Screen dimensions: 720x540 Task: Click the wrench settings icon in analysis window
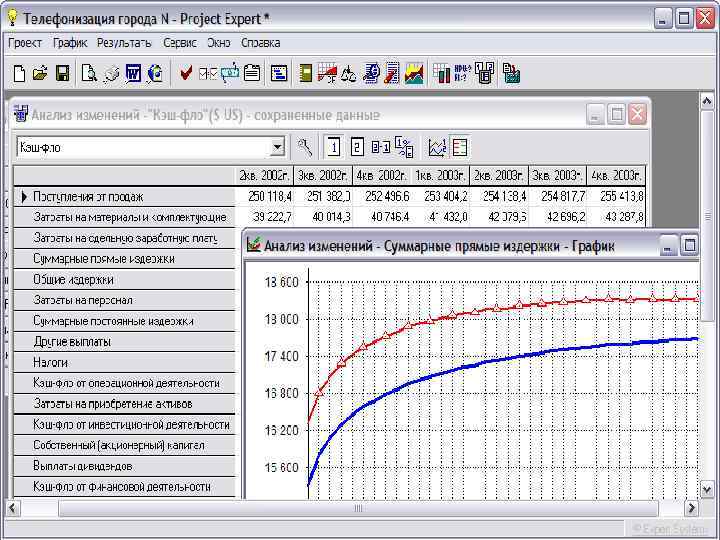pyautogui.click(x=304, y=147)
